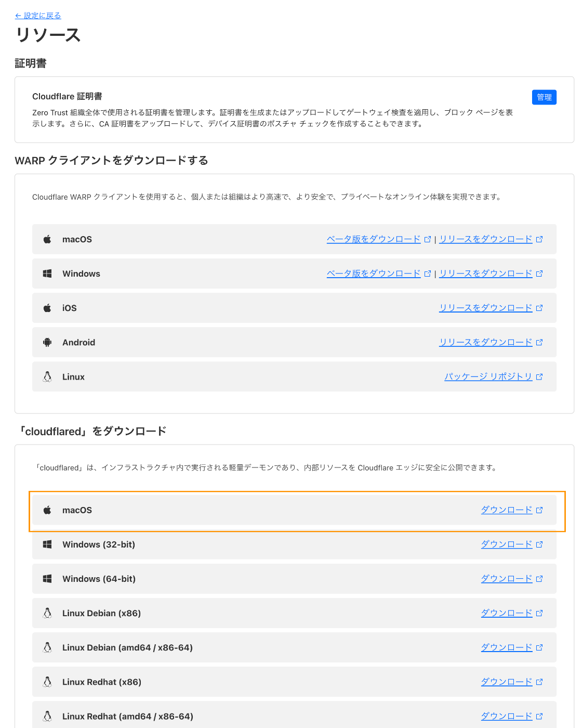Open Linux パッケージ リポジトリ link

point(488,376)
